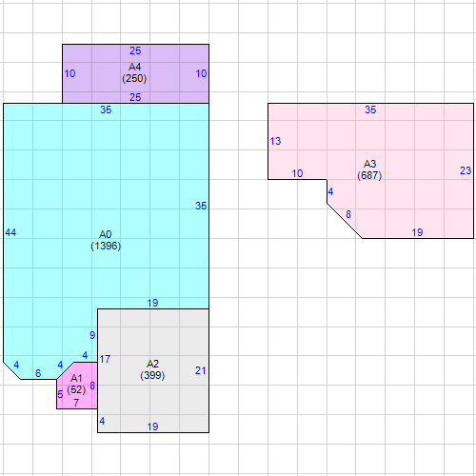Image resolution: width=476 pixels, height=476 pixels.
Task: Click the left 10 dimension of A4
Action: 69,73
